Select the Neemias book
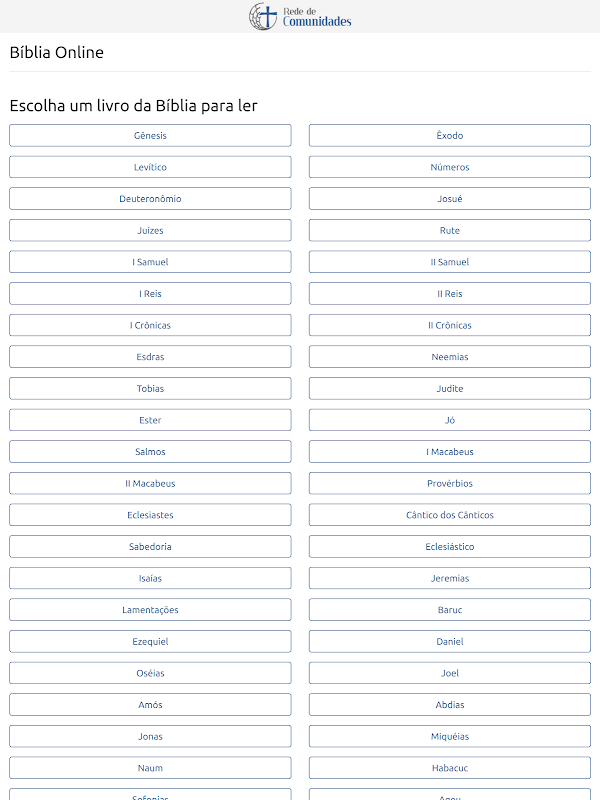 coord(449,357)
